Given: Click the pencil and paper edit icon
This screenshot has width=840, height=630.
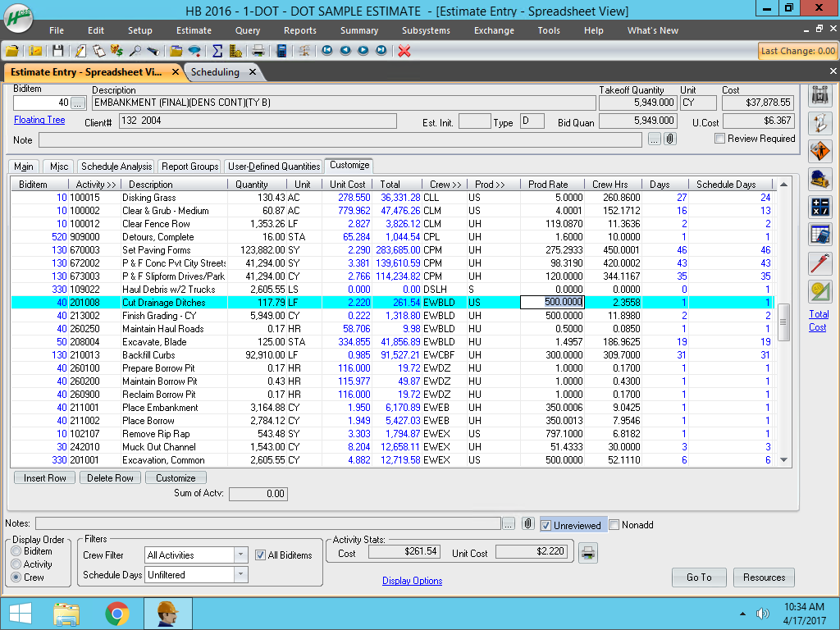Looking at the screenshot, I should pyautogui.click(x=80, y=51).
